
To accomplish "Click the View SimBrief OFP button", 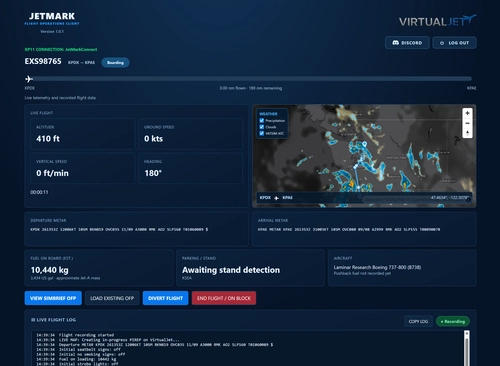I will pos(53,298).
